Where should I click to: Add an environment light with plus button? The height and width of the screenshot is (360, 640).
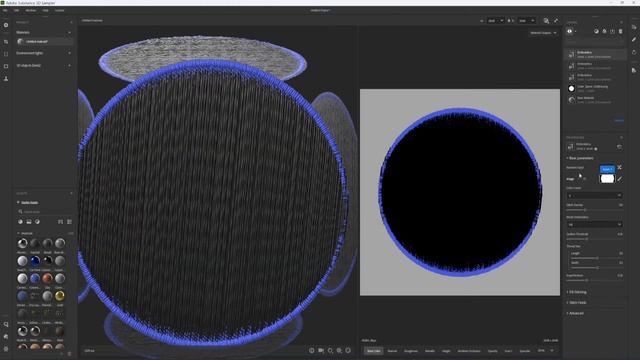69,53
